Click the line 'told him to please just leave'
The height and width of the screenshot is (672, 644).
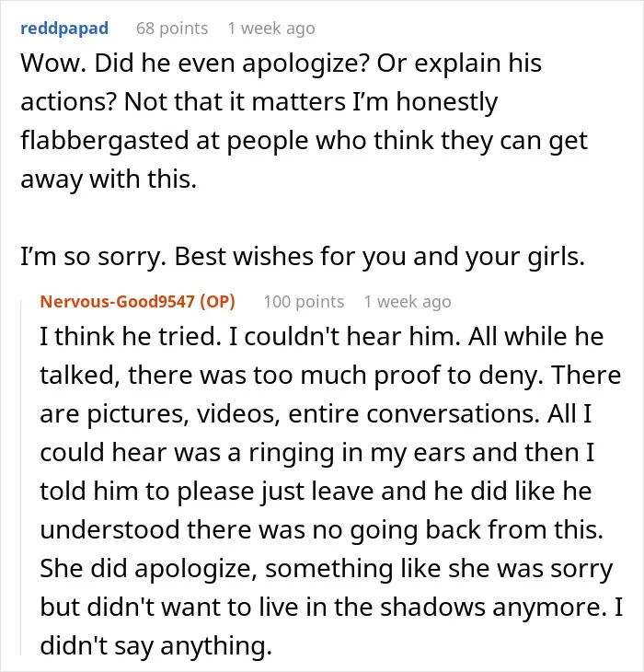point(316,492)
